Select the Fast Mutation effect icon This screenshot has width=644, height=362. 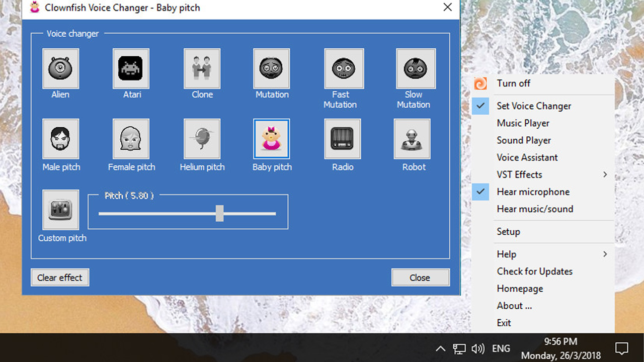pyautogui.click(x=344, y=68)
